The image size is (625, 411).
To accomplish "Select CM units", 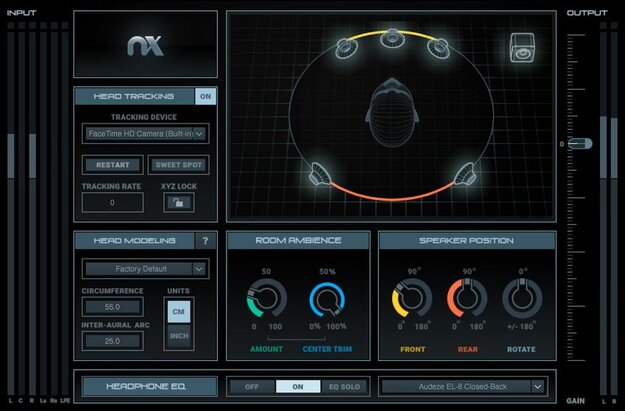I will click(179, 311).
